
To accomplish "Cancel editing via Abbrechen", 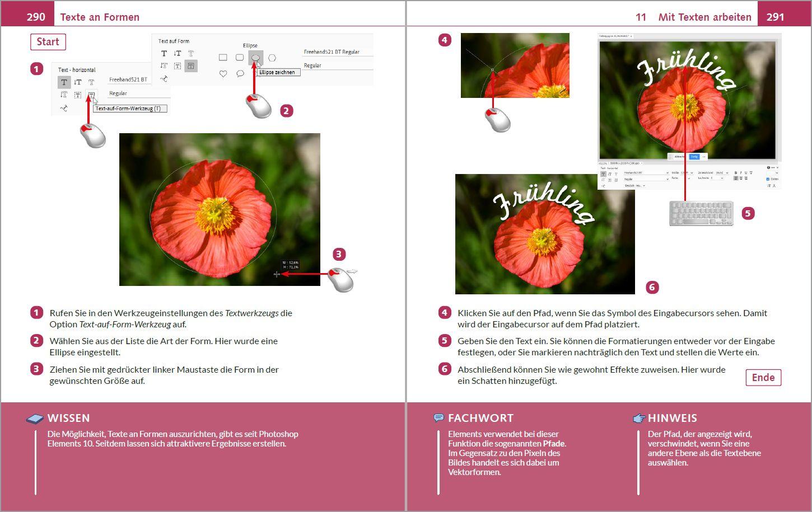I will [679, 157].
